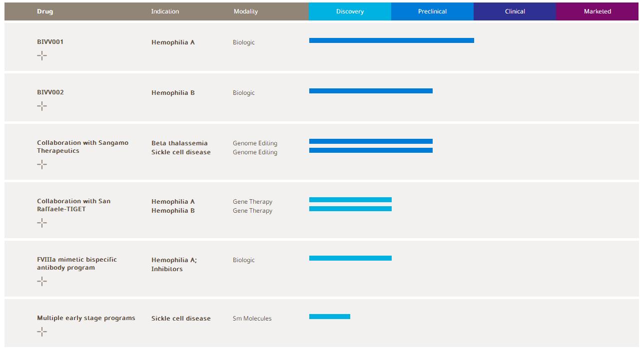This screenshot has width=644, height=351.
Task: Click the Beta thalassemia progress bar
Action: point(371,141)
